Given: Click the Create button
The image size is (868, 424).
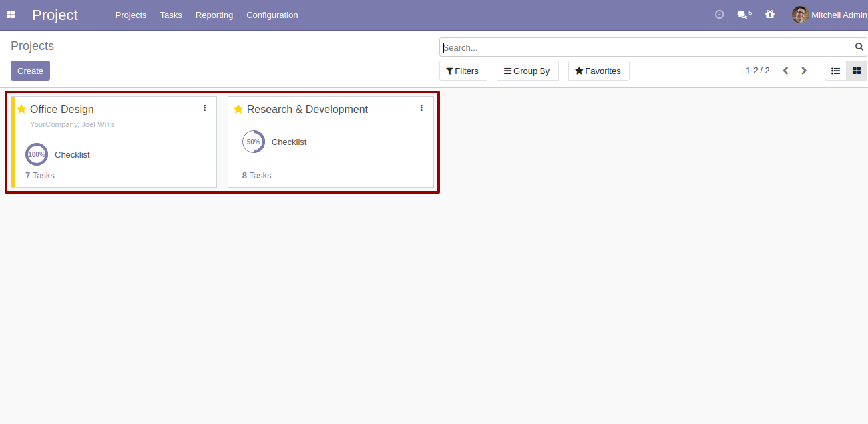Looking at the screenshot, I should (x=30, y=71).
